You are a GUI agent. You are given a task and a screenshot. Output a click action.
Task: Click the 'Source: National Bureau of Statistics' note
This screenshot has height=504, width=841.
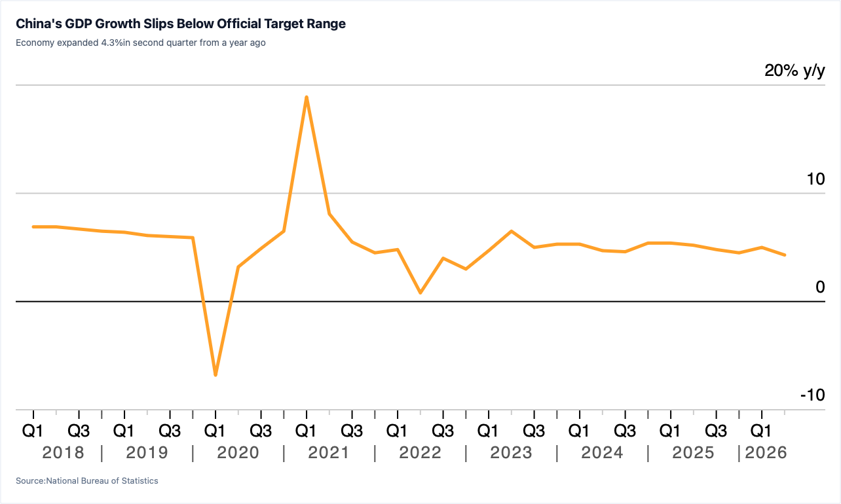(87, 481)
